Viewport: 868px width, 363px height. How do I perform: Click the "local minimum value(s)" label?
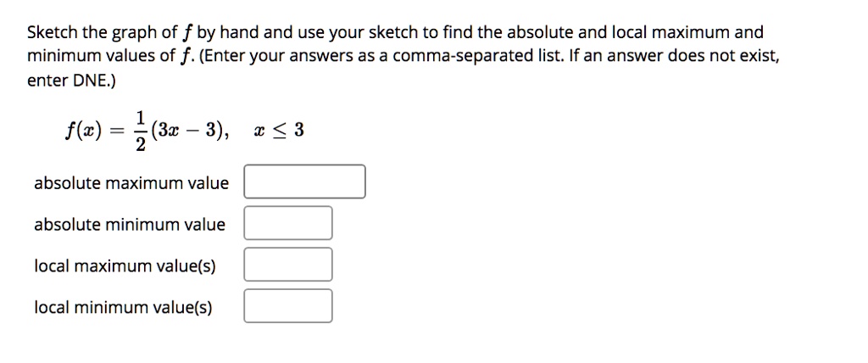(x=123, y=308)
